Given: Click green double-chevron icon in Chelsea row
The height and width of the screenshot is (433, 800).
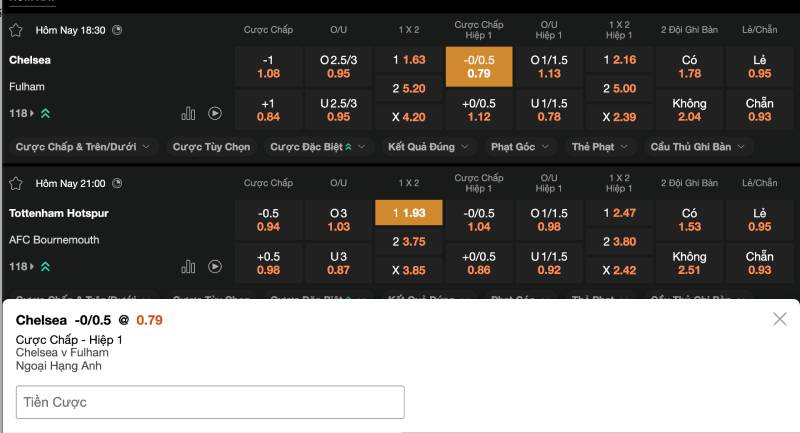Looking at the screenshot, I should (x=45, y=114).
